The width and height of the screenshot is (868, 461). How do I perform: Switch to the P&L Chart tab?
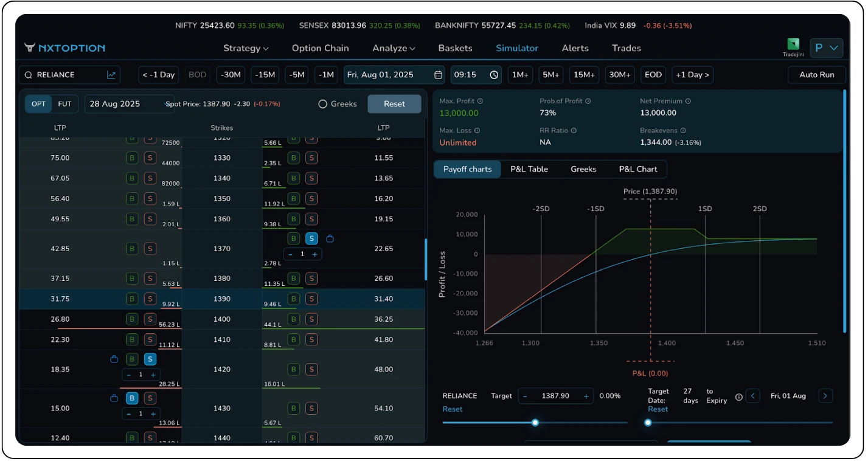point(638,169)
